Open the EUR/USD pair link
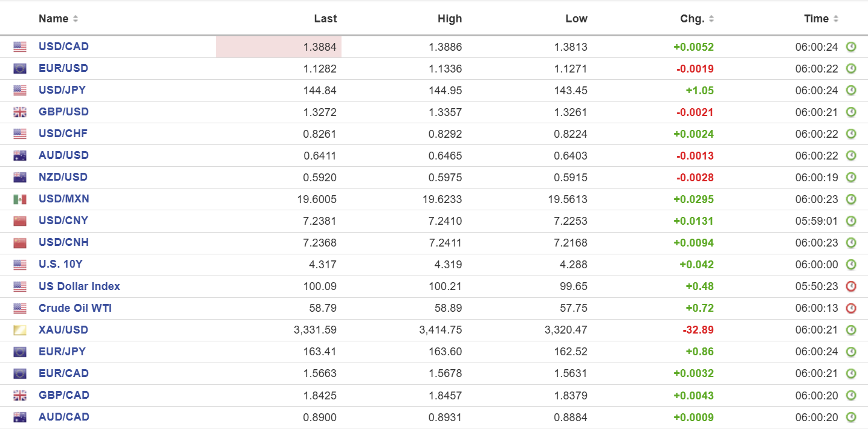Image resolution: width=868 pixels, height=429 pixels. click(63, 68)
